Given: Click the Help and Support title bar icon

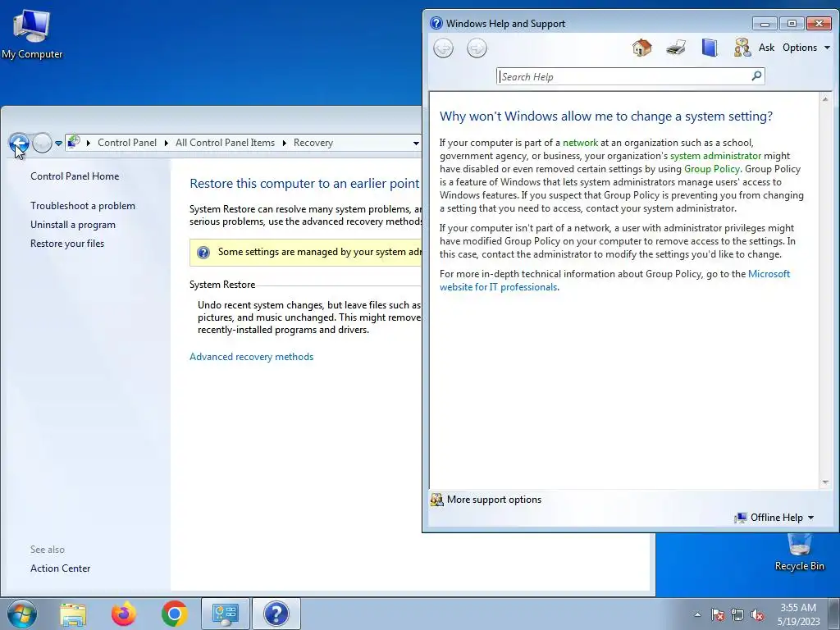Looking at the screenshot, I should click(x=436, y=23).
